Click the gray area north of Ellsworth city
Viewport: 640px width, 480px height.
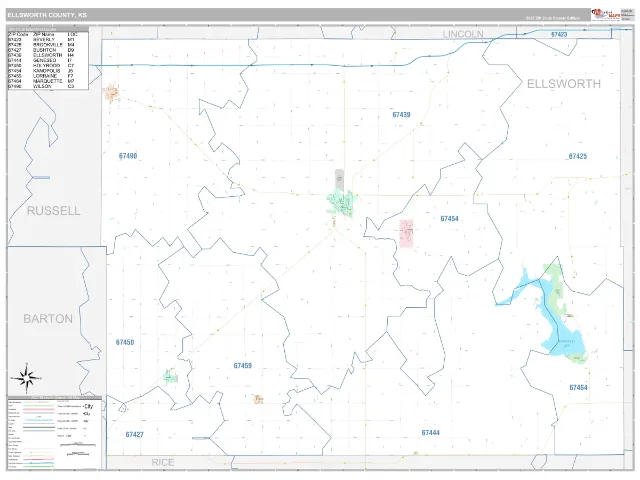pyautogui.click(x=339, y=180)
